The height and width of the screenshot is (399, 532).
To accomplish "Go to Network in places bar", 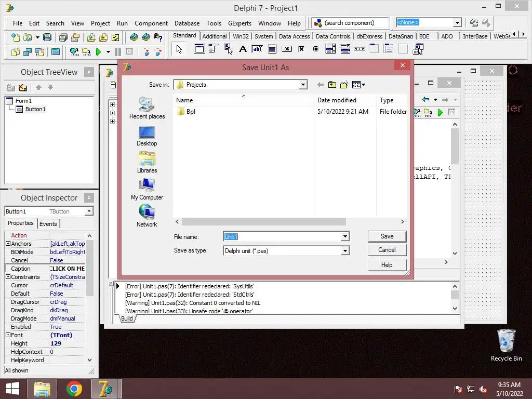I will pos(147,216).
